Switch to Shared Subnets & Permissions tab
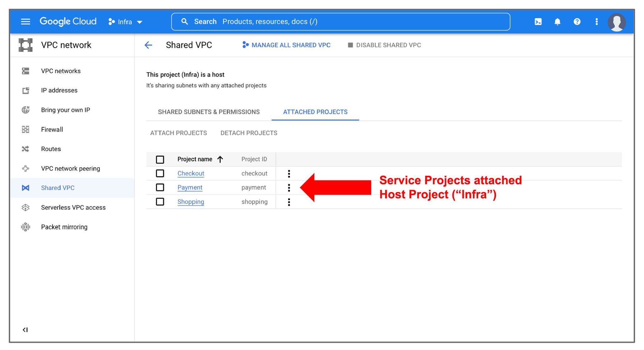This screenshot has width=644, height=350. (209, 112)
